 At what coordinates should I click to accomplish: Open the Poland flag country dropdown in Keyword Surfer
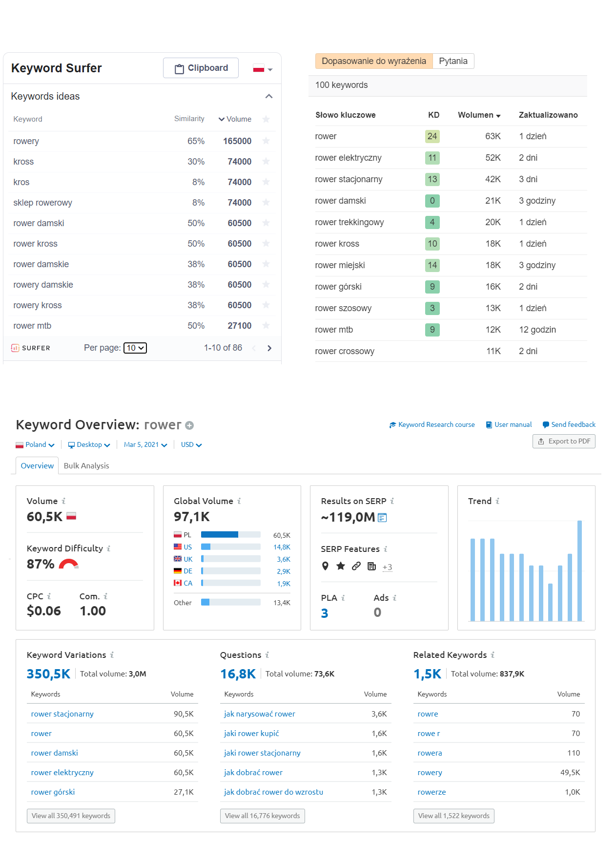pos(263,69)
